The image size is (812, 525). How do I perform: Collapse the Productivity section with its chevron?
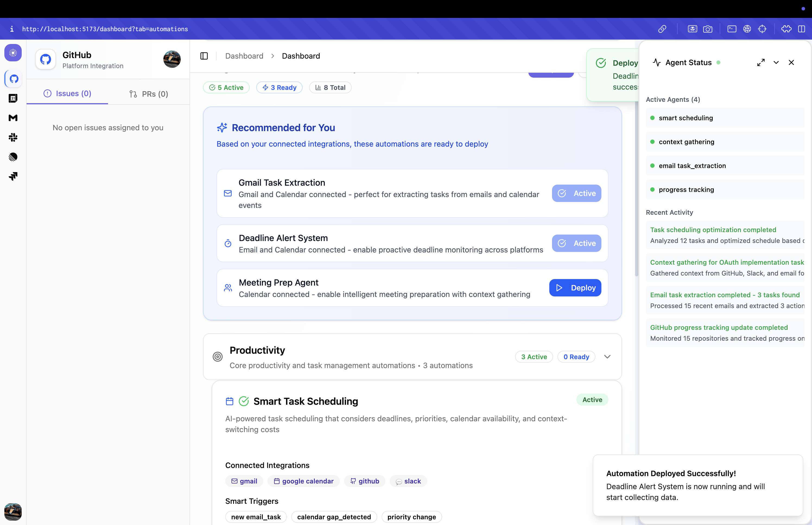(607, 357)
